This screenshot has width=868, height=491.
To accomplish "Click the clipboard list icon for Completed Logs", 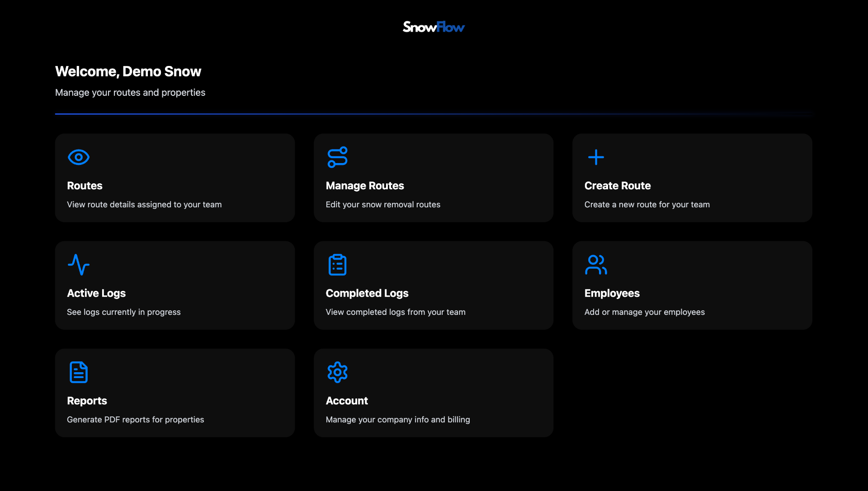I will [x=337, y=265].
